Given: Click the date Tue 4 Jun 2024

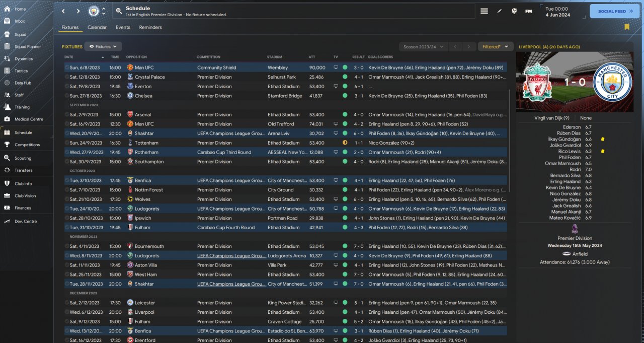Looking at the screenshot, I should 558,12.
